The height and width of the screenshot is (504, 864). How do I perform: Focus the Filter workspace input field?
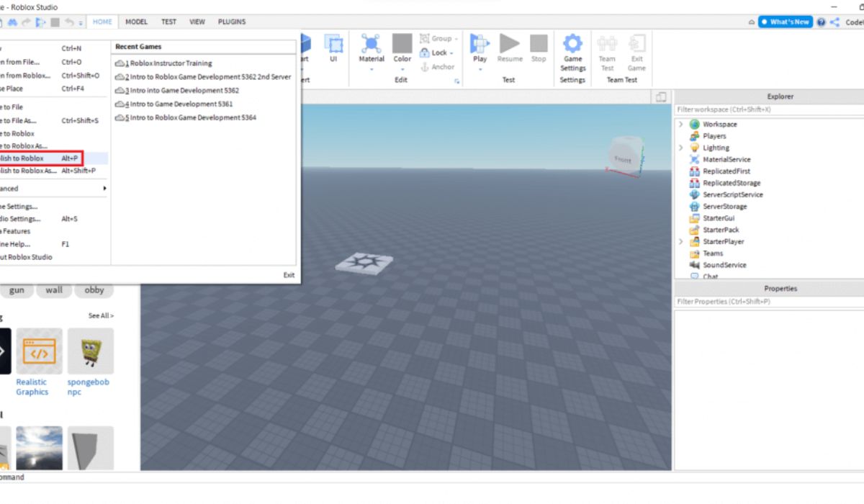[x=768, y=109]
